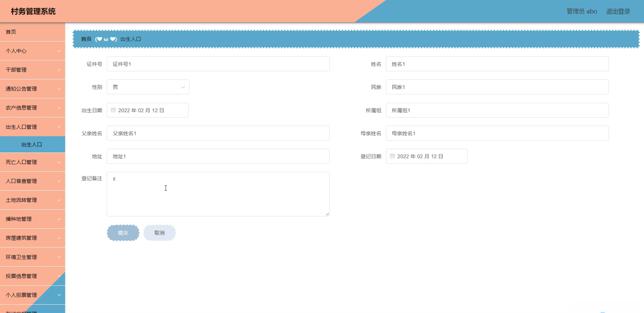The image size is (644, 313).
Task: Expand the 投票信息管理 menu
Action: [x=33, y=276]
